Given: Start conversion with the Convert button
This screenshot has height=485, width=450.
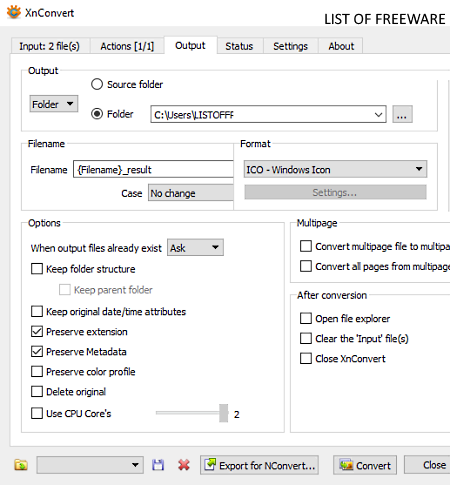Looking at the screenshot, I should coord(365,465).
